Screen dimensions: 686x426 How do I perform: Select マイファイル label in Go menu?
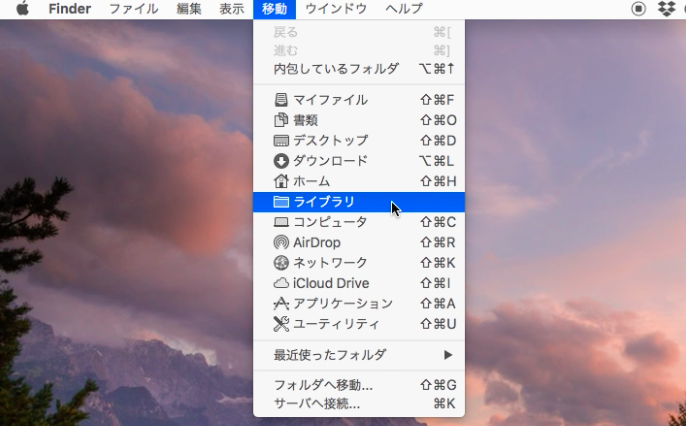pos(330,100)
